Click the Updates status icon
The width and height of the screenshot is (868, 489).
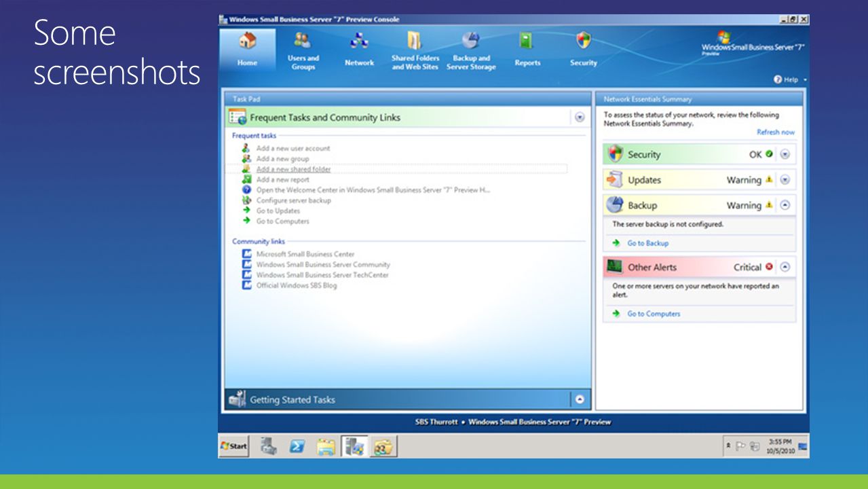[615, 179]
